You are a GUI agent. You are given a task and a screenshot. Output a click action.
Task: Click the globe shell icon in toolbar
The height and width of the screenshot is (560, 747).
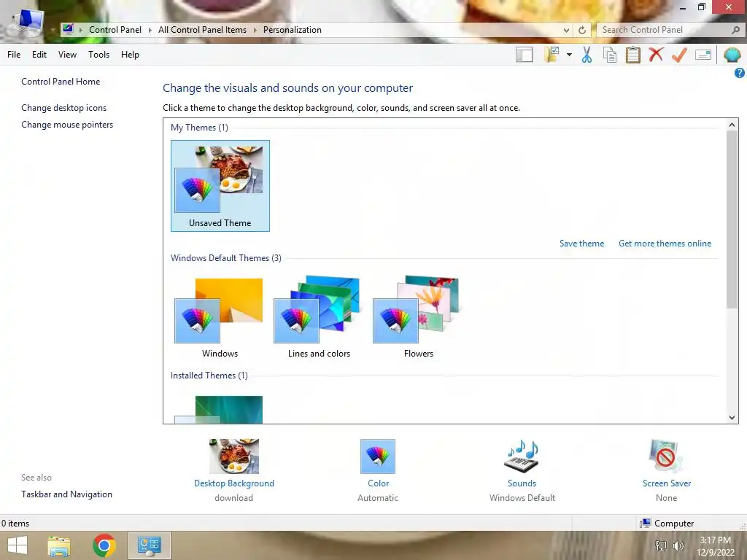[x=732, y=55]
